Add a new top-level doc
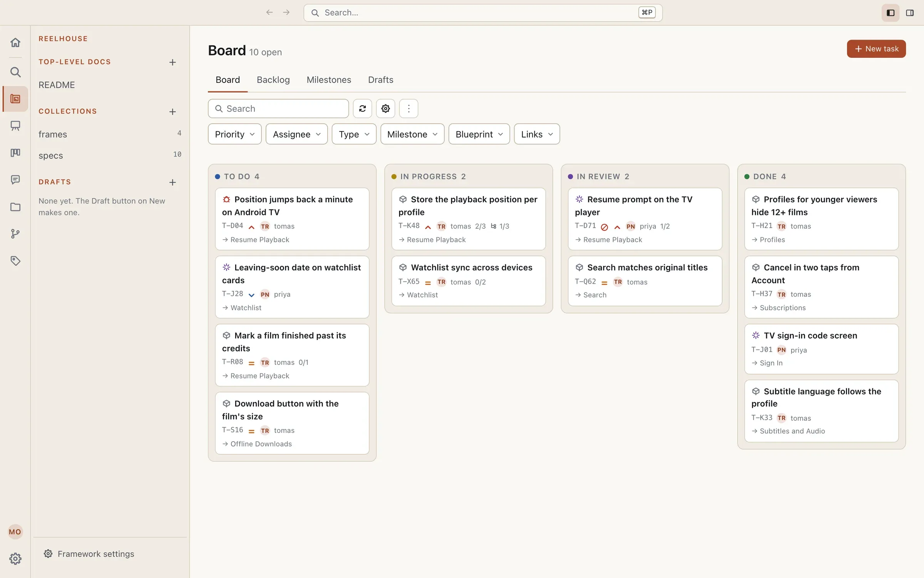This screenshot has width=924, height=578. 172,62
